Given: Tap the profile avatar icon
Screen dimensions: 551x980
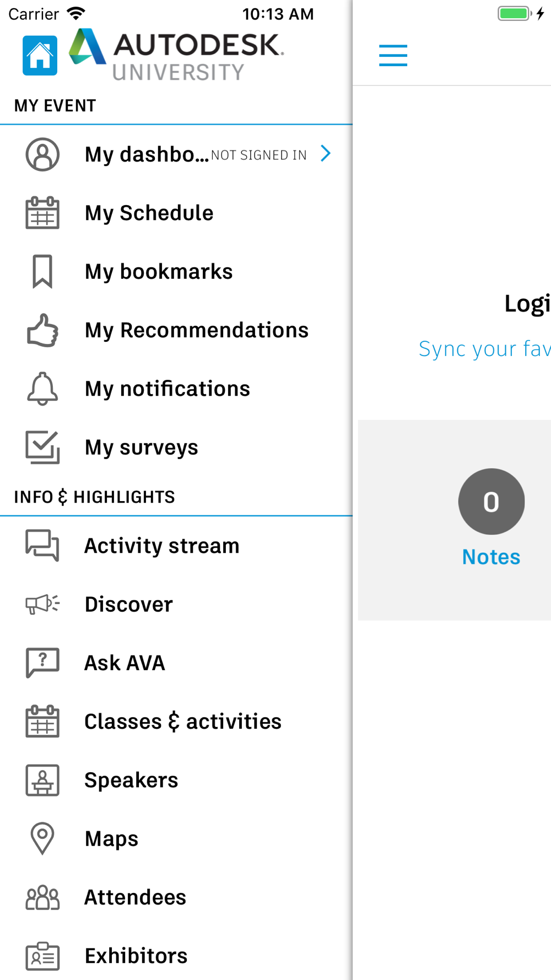Looking at the screenshot, I should click(x=42, y=154).
